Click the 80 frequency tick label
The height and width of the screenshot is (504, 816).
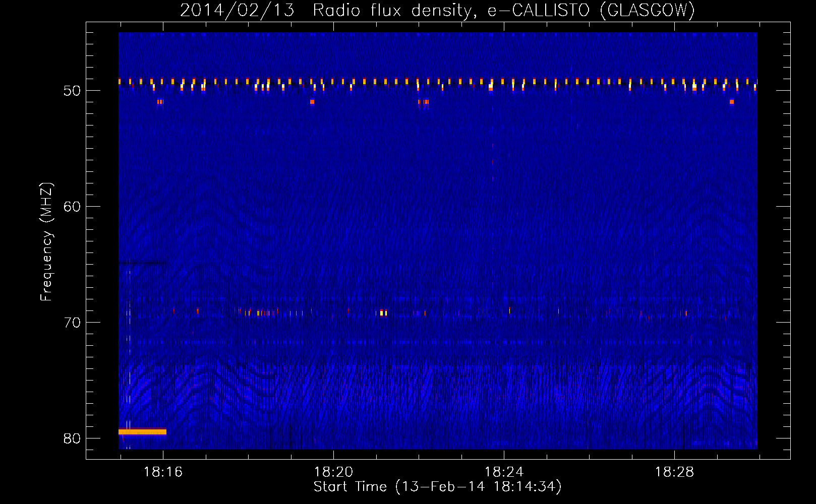tap(72, 439)
